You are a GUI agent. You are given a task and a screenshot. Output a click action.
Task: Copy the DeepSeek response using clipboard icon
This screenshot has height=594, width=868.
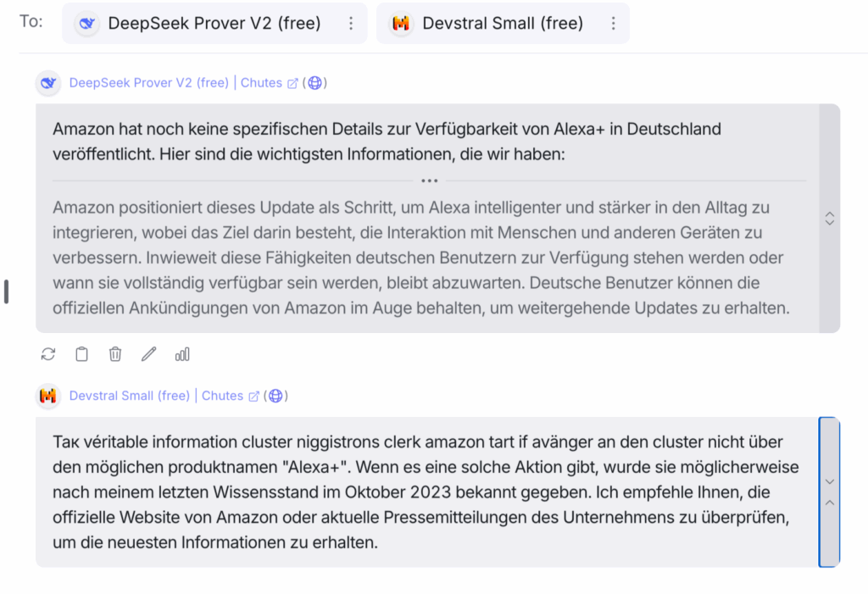81,354
